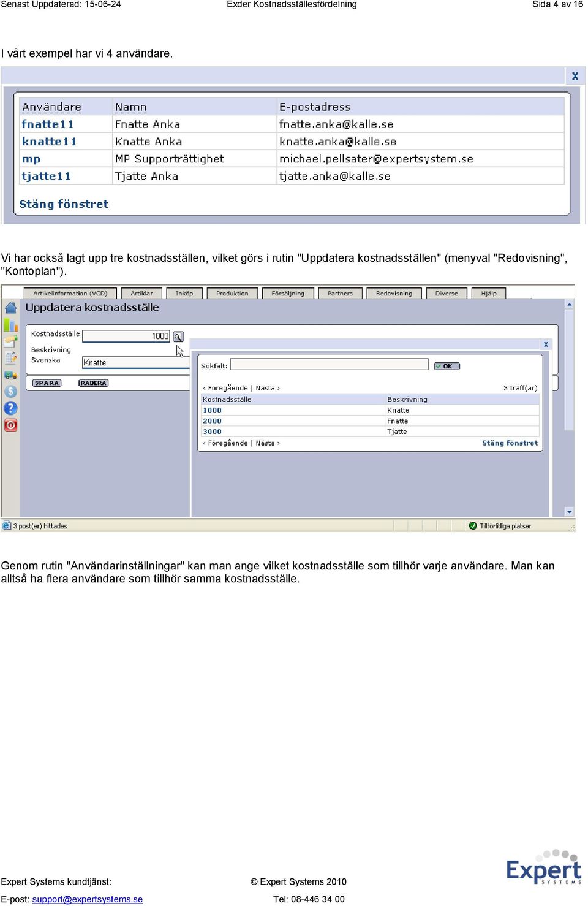Click the scrollbar down arrow
The height and width of the screenshot is (906, 588).
click(570, 512)
